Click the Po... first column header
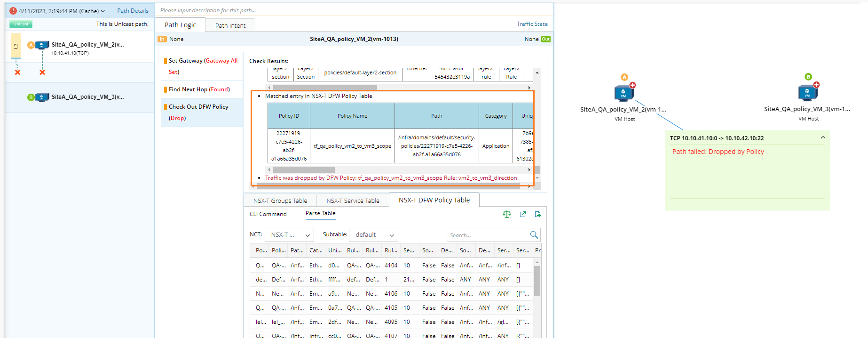This screenshot has width=868, height=338. click(x=261, y=250)
